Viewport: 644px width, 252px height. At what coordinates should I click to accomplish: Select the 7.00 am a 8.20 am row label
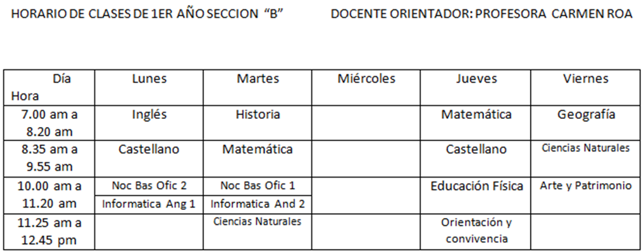coord(50,123)
